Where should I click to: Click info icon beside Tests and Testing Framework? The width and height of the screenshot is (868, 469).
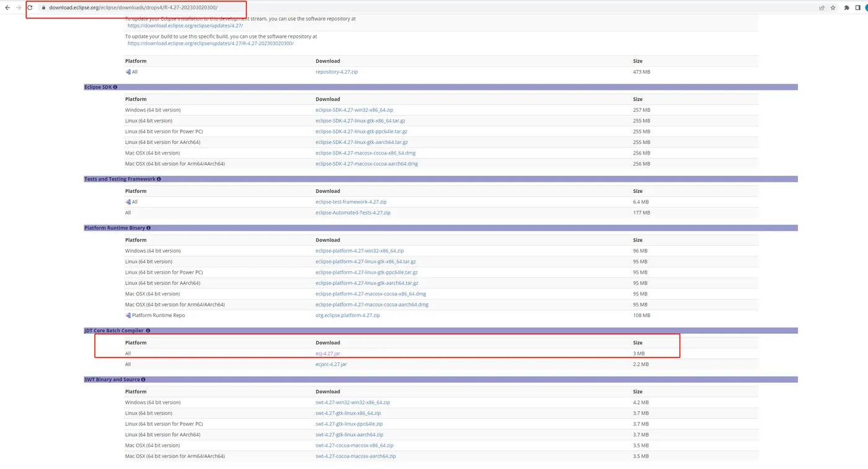pos(159,179)
